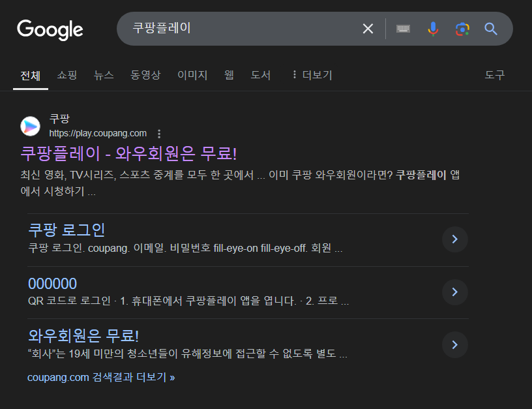Select the 전체 tab
This screenshot has height=409, width=532.
point(31,76)
